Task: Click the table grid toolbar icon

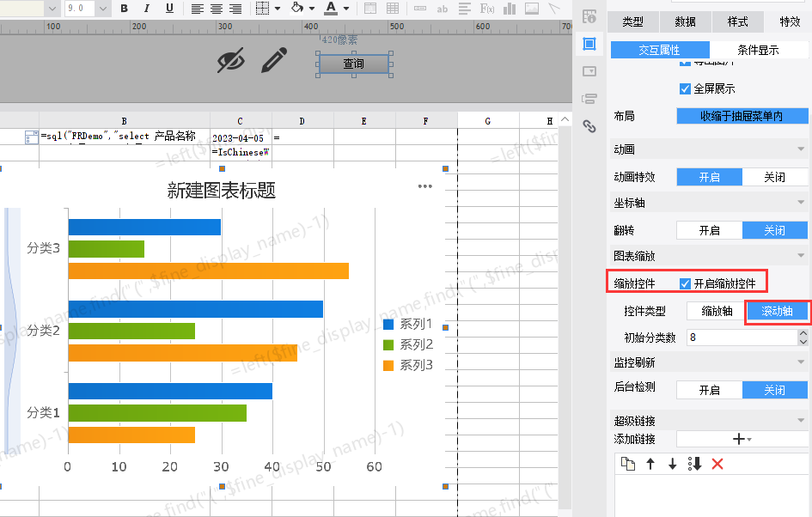Action: click(393, 9)
